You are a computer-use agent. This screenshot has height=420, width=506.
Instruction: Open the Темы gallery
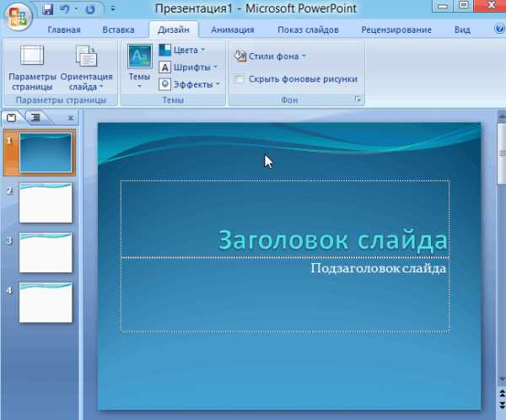(139, 67)
